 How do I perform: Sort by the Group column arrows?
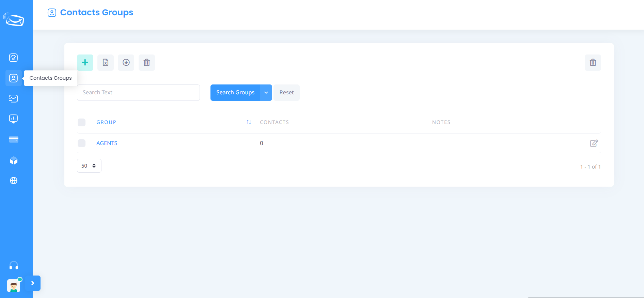tap(249, 122)
